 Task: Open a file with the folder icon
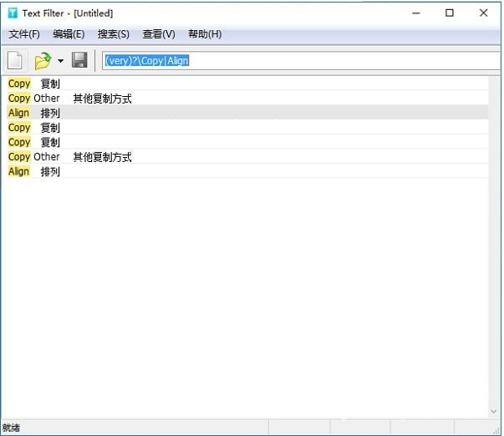point(43,60)
